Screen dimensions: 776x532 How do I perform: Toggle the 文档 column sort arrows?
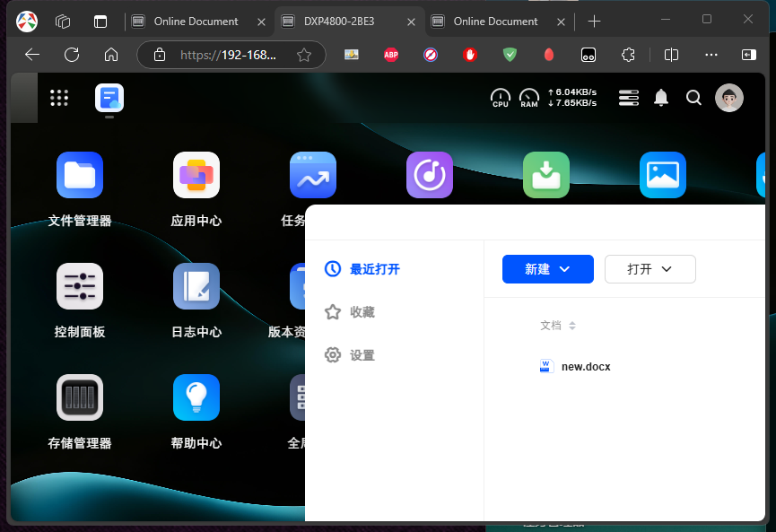571,326
